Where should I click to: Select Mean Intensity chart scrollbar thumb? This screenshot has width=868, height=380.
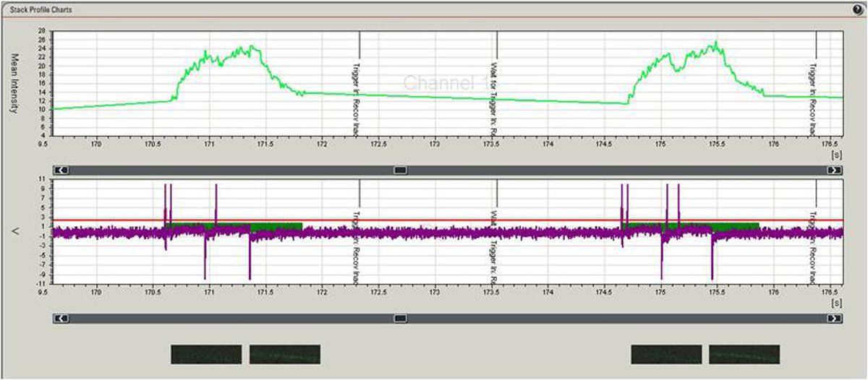[x=400, y=170]
